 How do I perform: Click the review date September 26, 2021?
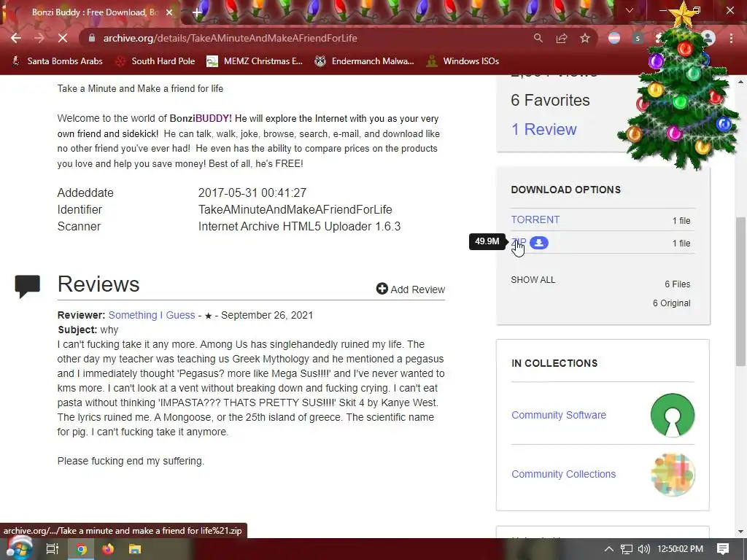coord(267,315)
